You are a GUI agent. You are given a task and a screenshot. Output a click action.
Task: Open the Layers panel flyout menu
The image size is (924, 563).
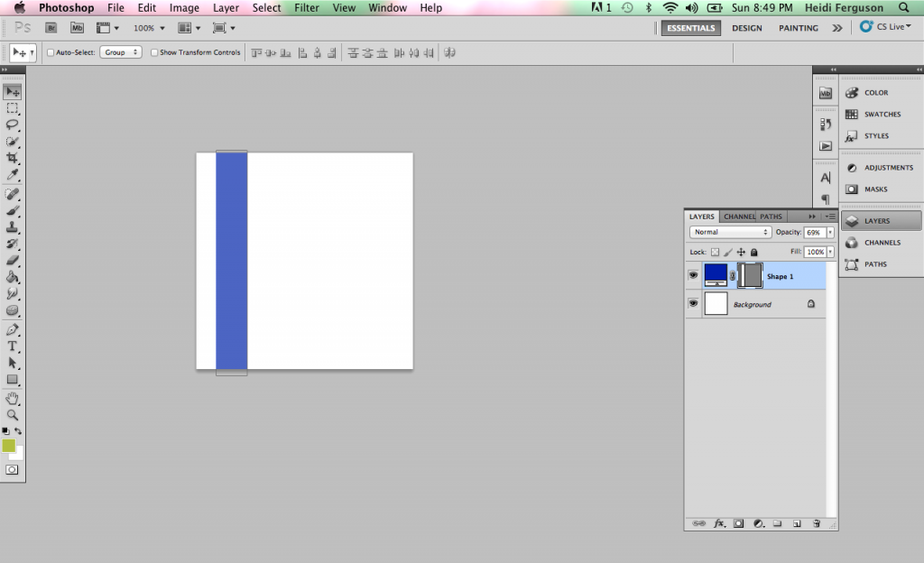coord(829,217)
